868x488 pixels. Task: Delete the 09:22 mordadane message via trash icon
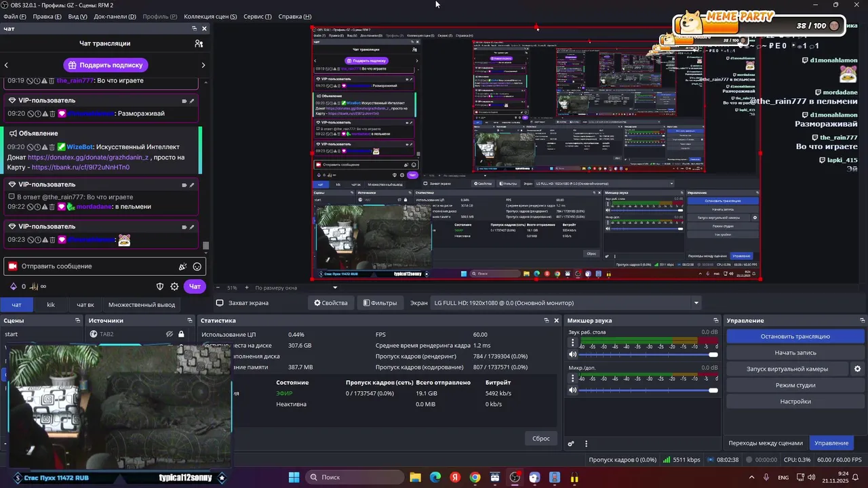(52, 207)
